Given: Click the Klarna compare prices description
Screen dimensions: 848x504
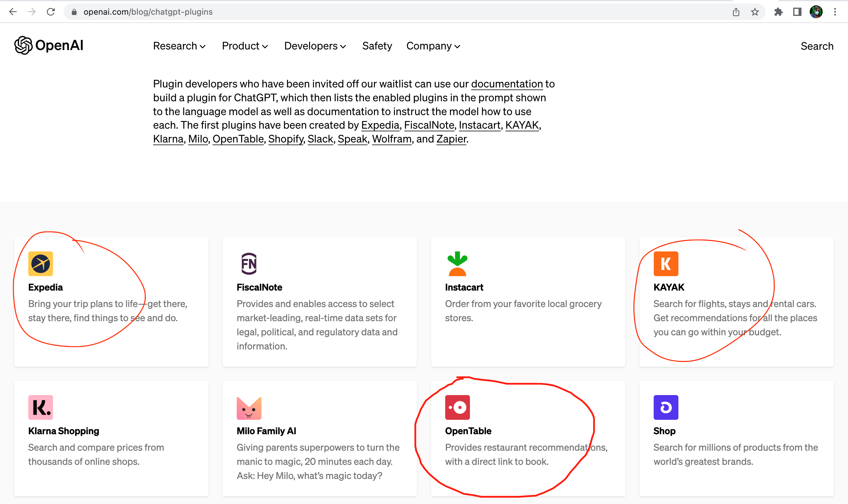Looking at the screenshot, I should point(96,455).
